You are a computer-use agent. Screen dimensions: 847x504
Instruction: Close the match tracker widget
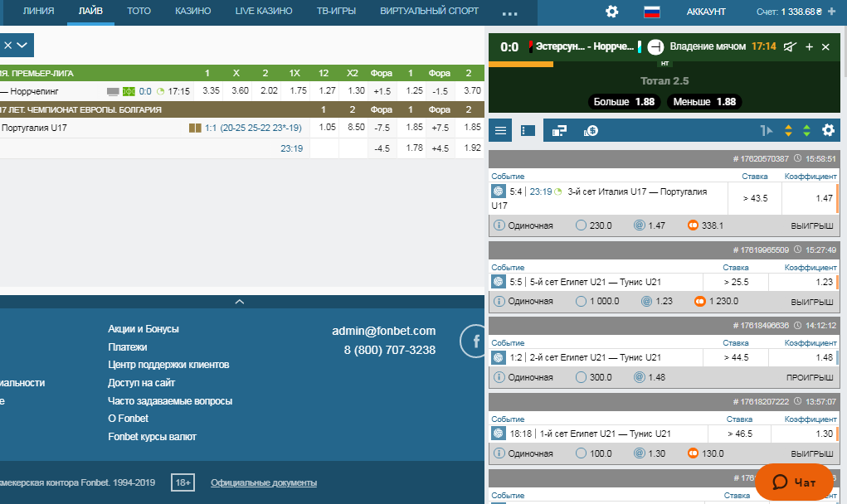pos(825,47)
